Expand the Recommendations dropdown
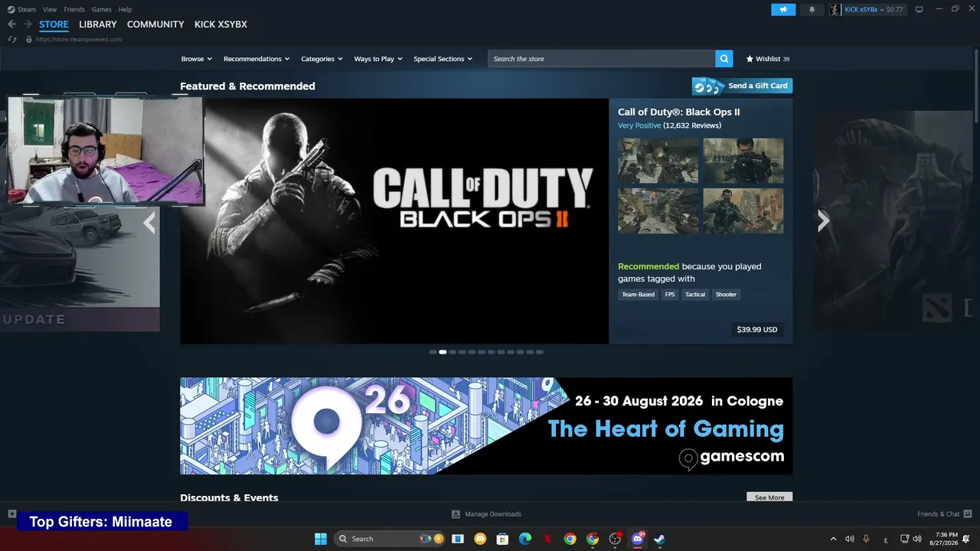 pyautogui.click(x=256, y=59)
